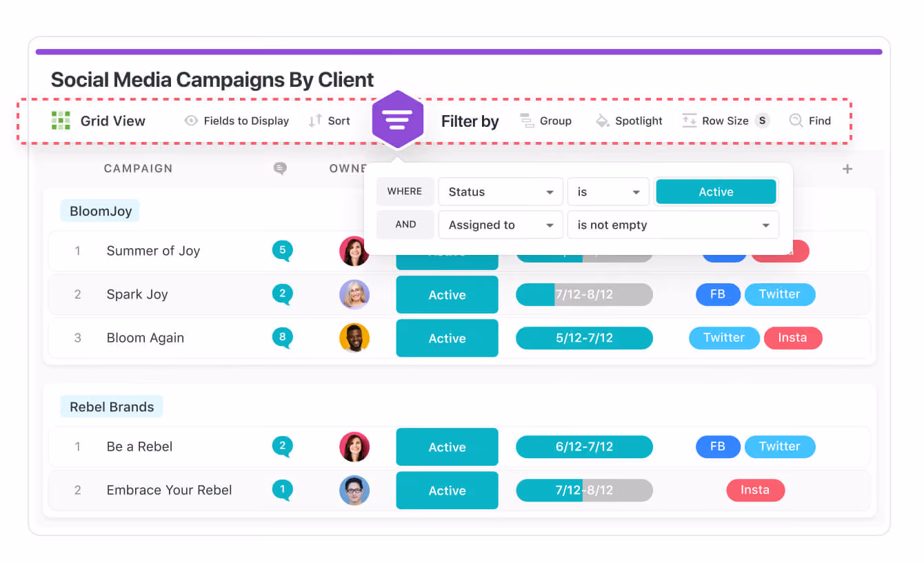Click the Active filter value

pos(716,192)
